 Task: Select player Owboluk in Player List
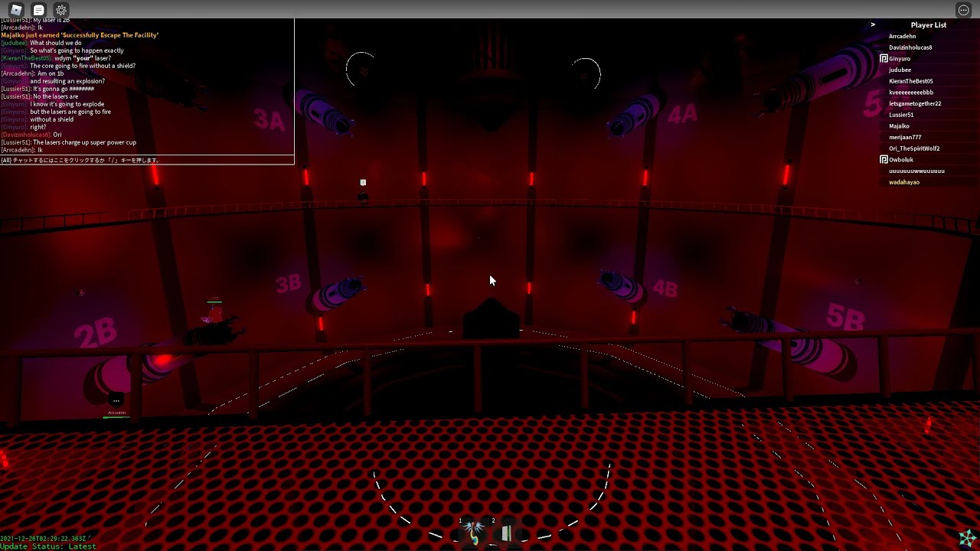(901, 160)
